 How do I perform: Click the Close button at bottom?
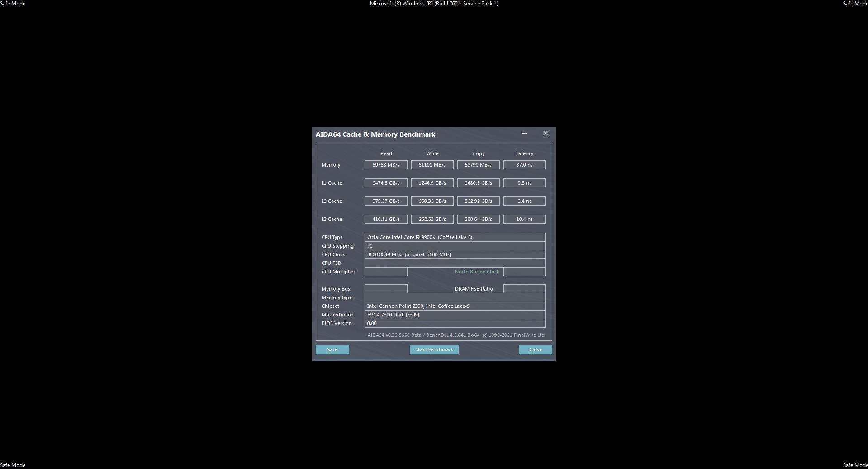click(535, 349)
